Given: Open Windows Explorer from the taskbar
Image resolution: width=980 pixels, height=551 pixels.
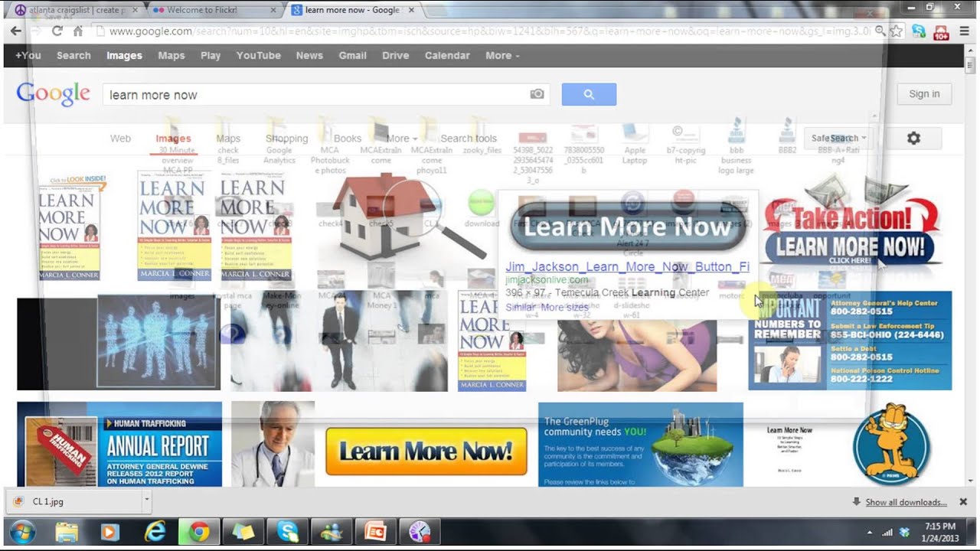Looking at the screenshot, I should tap(67, 532).
